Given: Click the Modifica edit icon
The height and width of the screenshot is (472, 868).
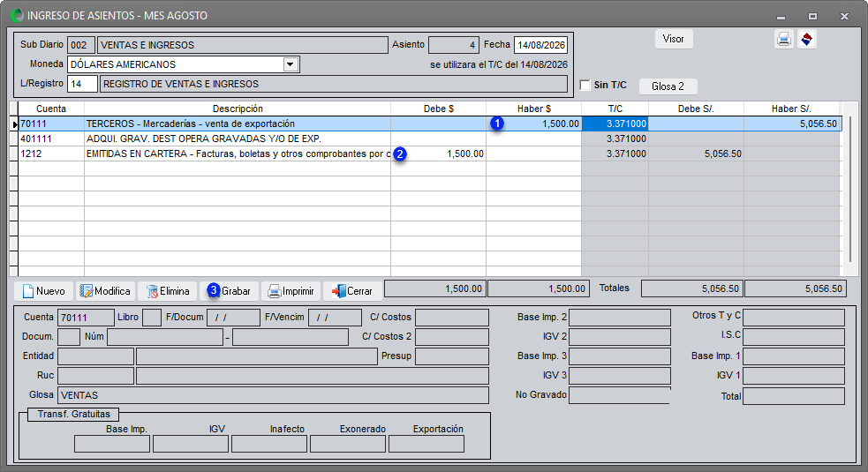Looking at the screenshot, I should (x=86, y=291).
